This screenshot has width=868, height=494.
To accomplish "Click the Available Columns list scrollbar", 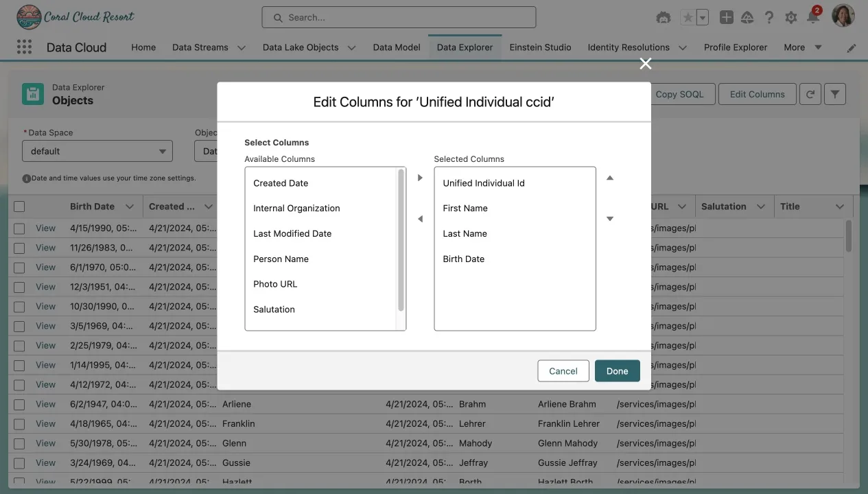I will coord(401,240).
